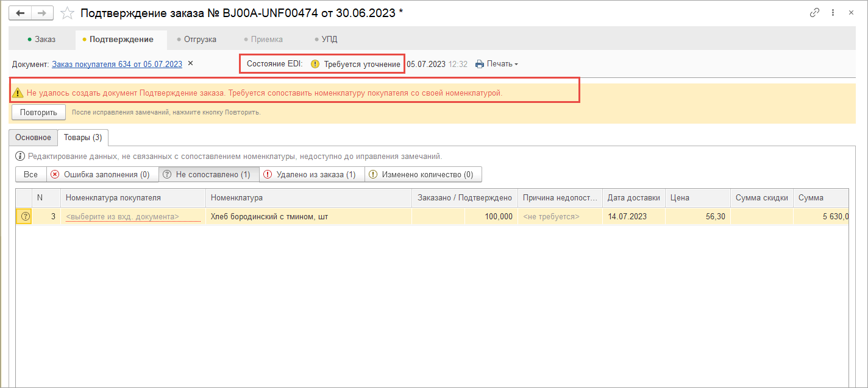Filter by Ошибка заполнения (0)
The image size is (868, 388).
[101, 175]
